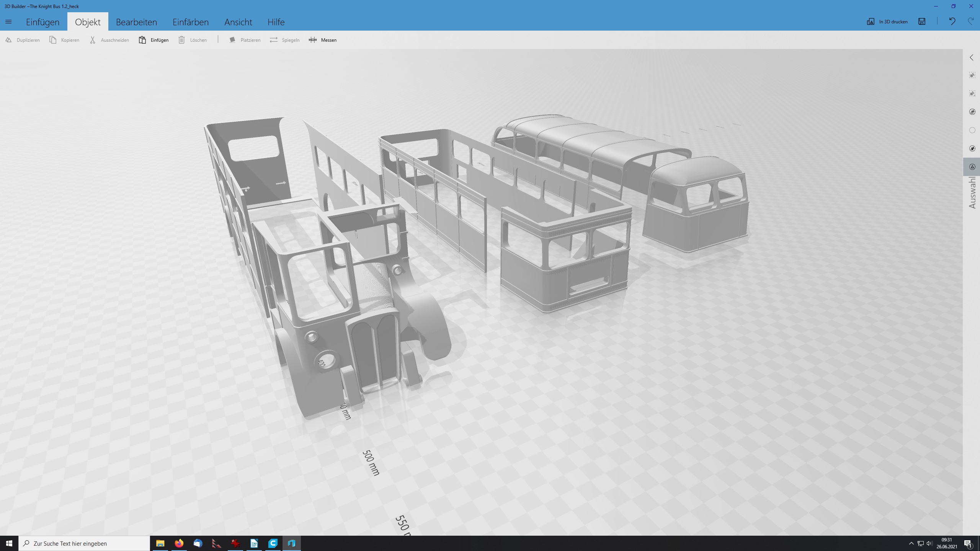Click the In 3D drucken button
This screenshot has width=980, height=551.
(887, 21)
